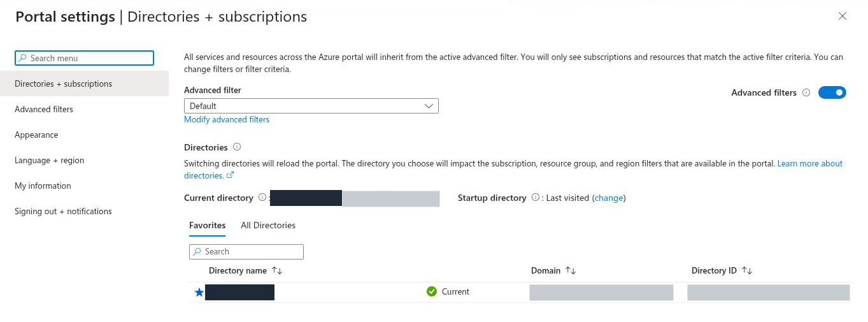Click the green Current status checkmark
This screenshot has width=868, height=322.
[431, 291]
